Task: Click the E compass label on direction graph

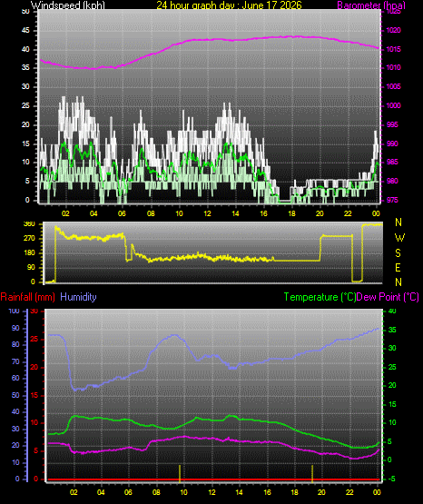Action: (x=398, y=267)
